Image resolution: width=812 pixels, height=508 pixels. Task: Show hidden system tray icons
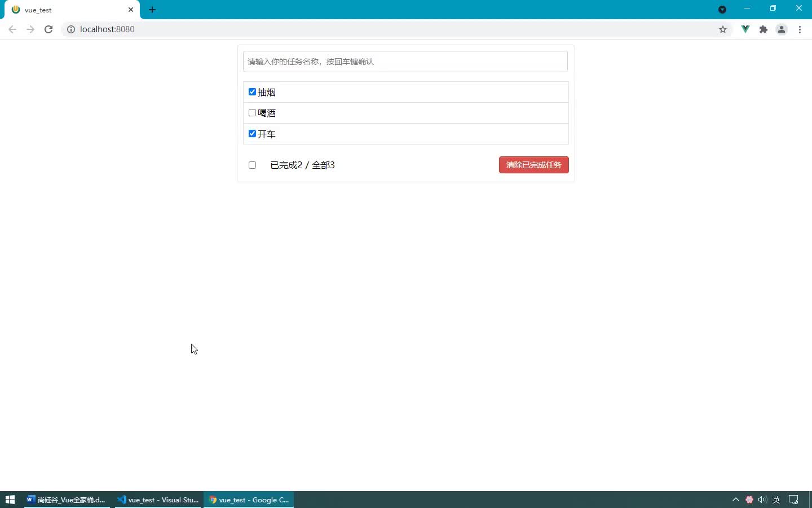[x=736, y=500]
